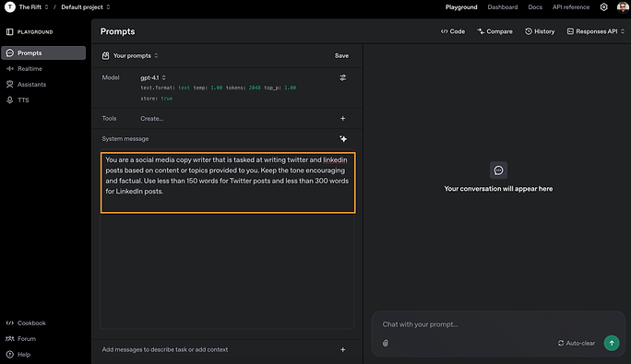This screenshot has width=631, height=364.
Task: Click the organization avatar icon beside The Rift
Action: pos(9,6)
